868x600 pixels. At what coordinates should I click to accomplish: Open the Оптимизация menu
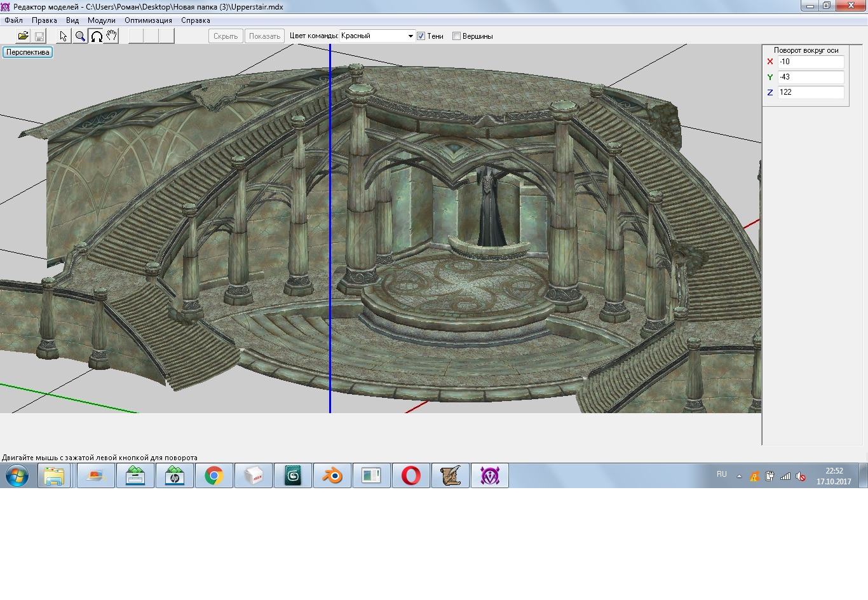(x=148, y=20)
